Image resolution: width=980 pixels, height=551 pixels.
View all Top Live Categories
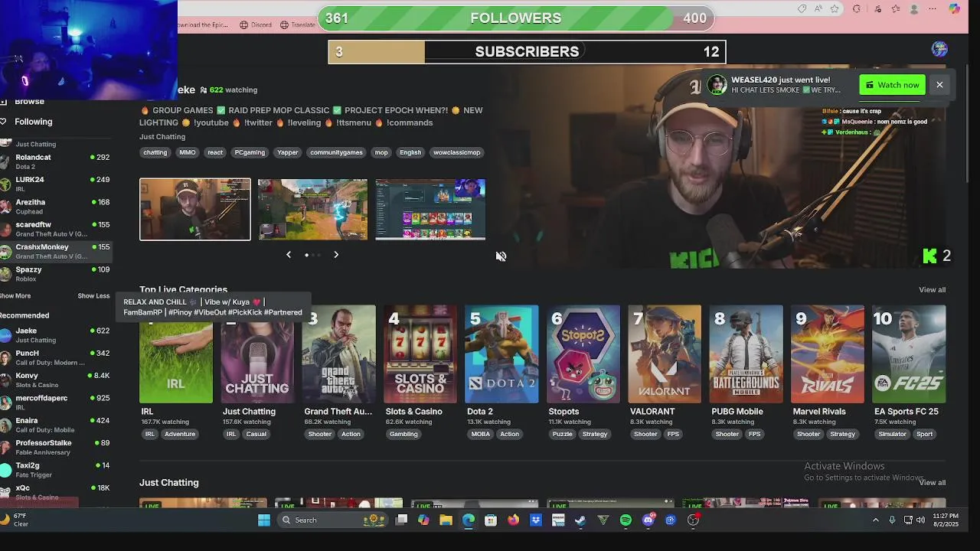tap(932, 290)
